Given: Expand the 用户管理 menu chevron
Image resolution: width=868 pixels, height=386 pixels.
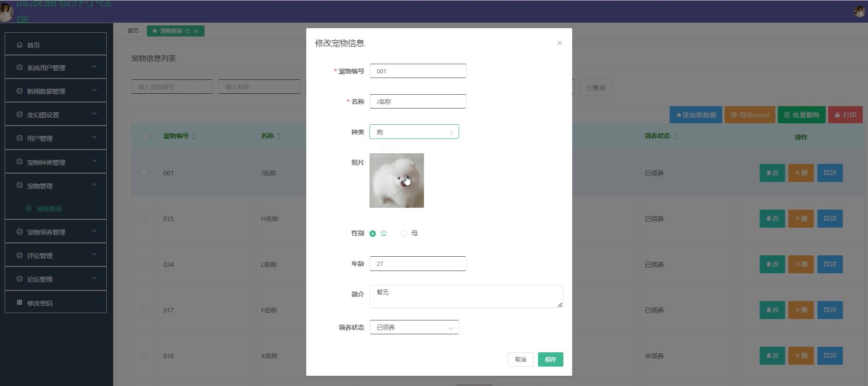Looking at the screenshot, I should click(94, 137).
